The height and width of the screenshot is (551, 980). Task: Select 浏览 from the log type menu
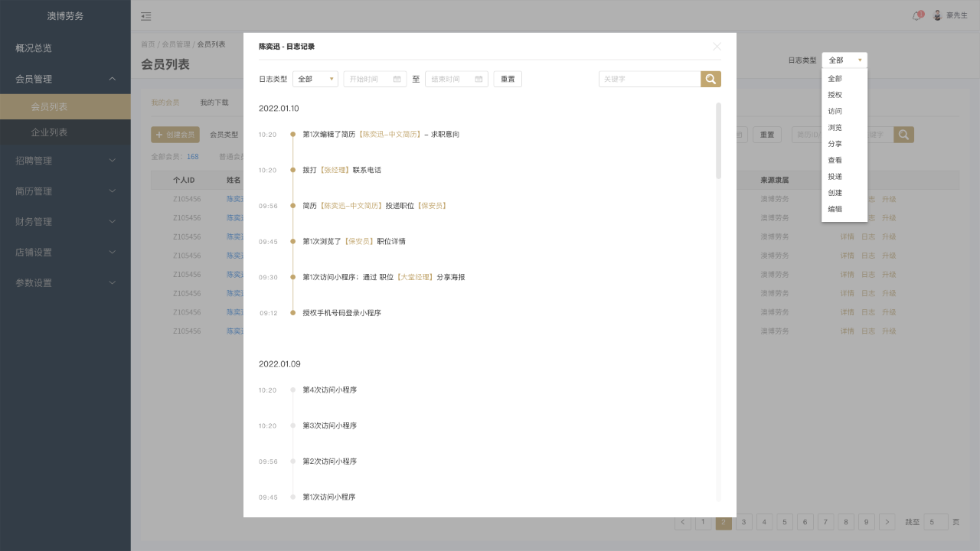835,127
